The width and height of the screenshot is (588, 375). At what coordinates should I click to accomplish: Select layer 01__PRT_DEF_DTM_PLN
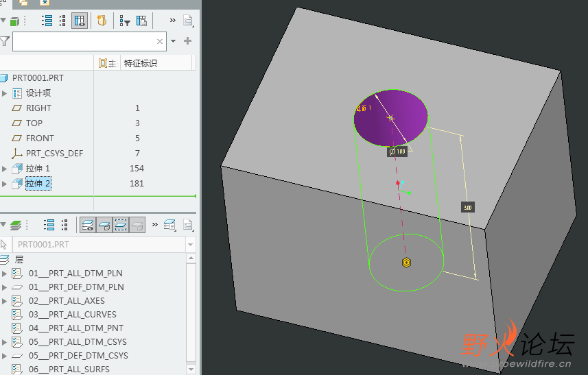(76, 287)
